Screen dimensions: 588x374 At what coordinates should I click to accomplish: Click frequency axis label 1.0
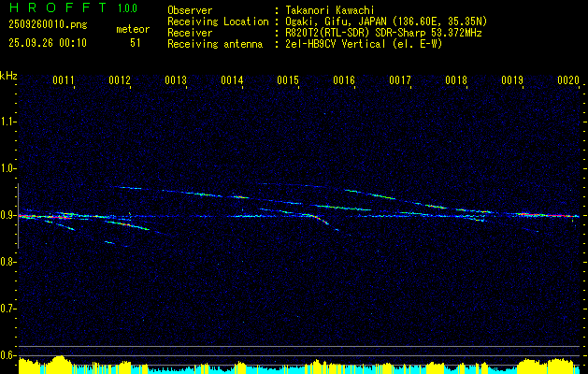click(7, 168)
